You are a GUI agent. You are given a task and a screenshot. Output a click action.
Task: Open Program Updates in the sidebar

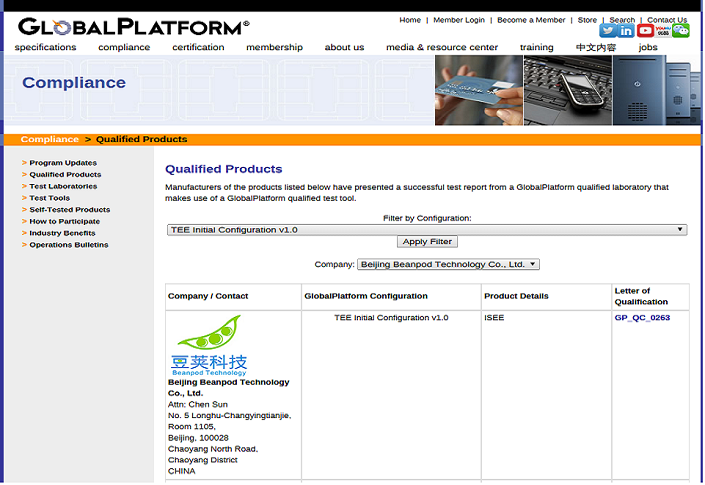pos(63,163)
